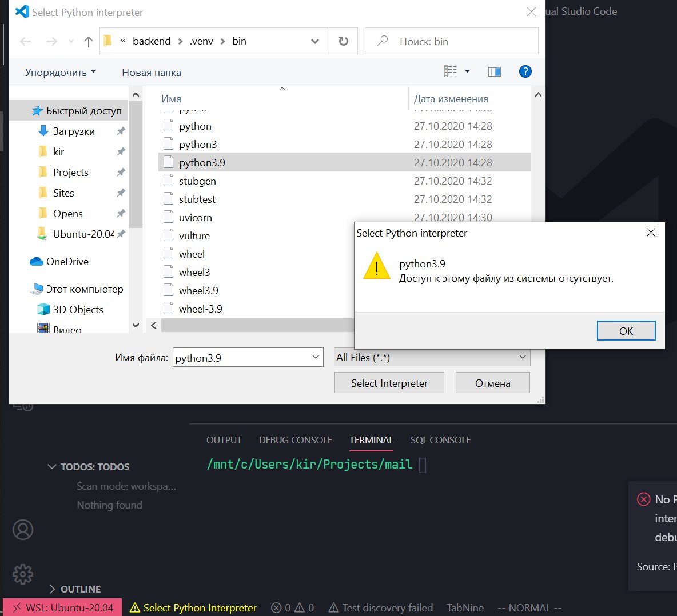The width and height of the screenshot is (677, 616).
Task: Open Sites folder in sidebar
Action: (x=63, y=193)
